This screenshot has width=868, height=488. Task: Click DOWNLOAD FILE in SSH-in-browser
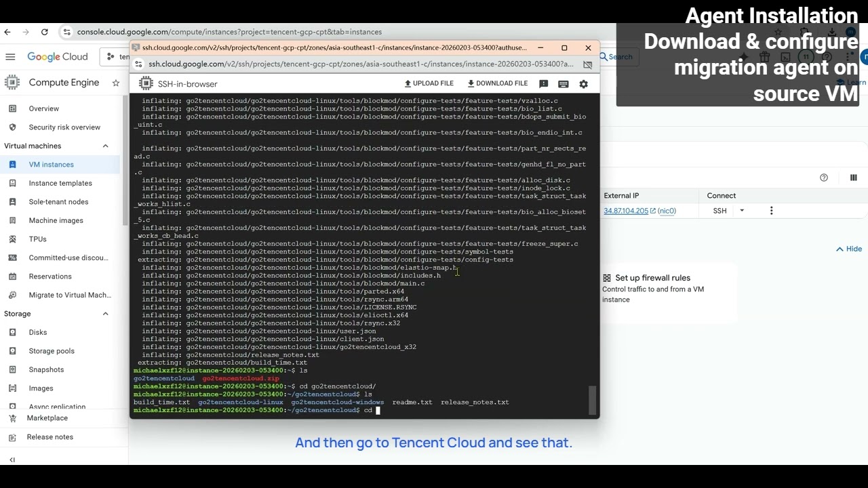coord(498,83)
